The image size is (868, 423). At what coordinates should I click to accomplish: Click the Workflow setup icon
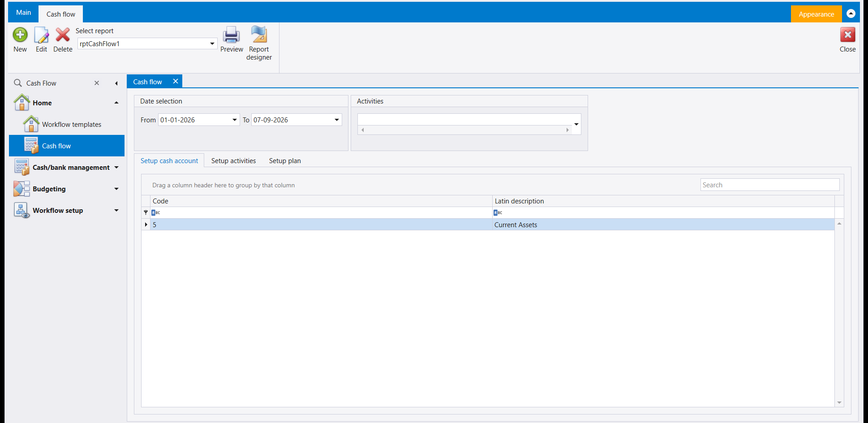pyautogui.click(x=21, y=210)
